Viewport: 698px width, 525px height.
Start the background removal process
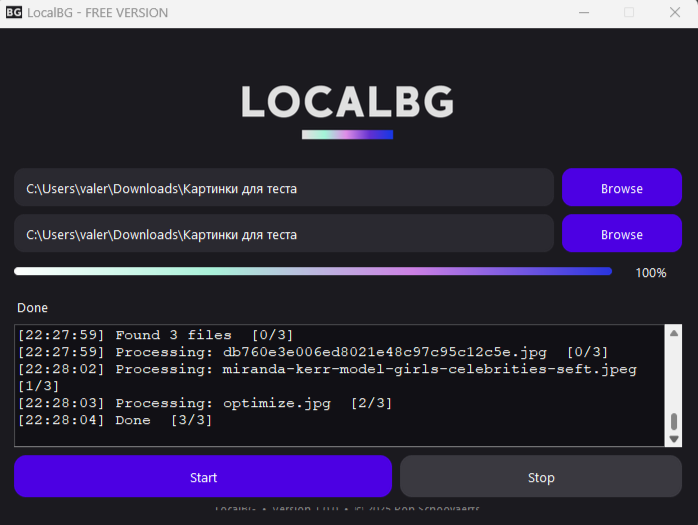(x=203, y=476)
